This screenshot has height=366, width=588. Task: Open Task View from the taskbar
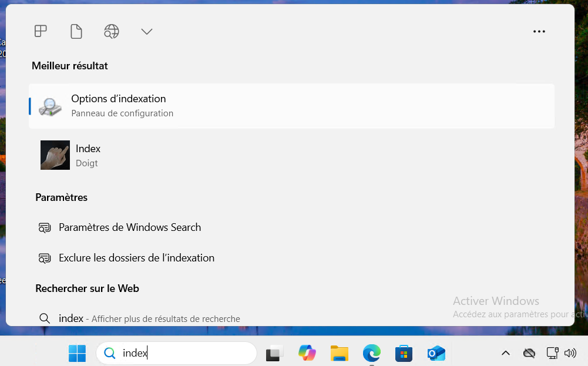tap(275, 353)
